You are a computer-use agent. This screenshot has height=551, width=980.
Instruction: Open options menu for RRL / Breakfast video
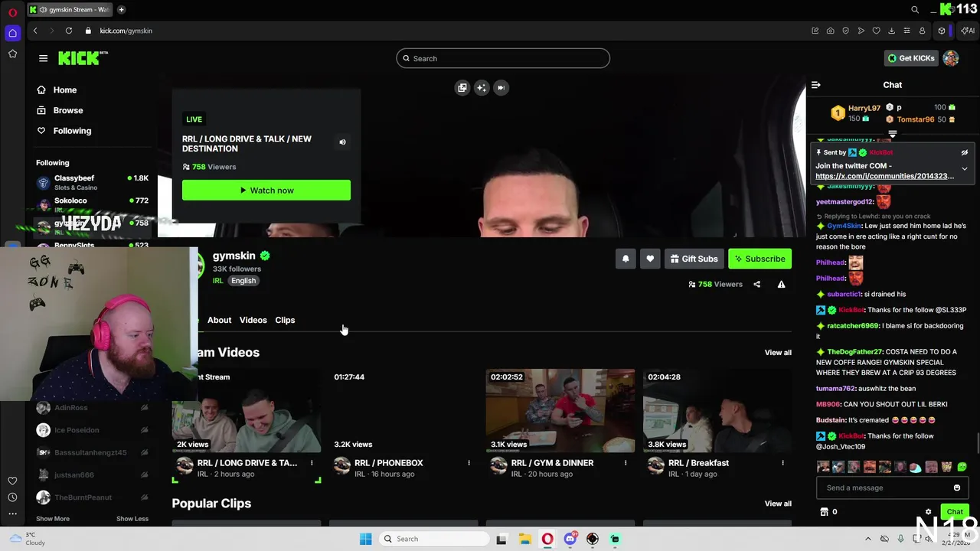[x=782, y=463]
